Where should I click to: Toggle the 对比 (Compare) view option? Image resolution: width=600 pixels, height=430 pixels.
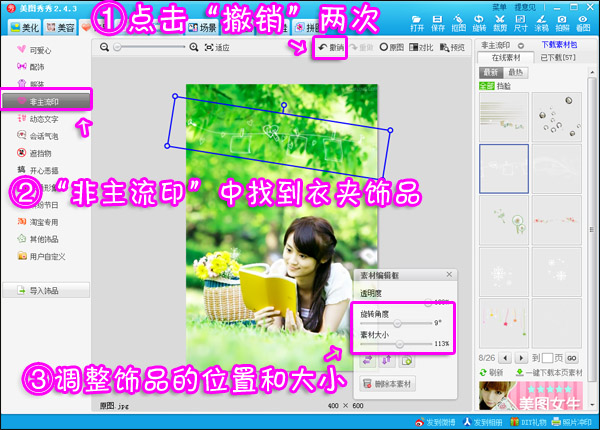[x=424, y=47]
